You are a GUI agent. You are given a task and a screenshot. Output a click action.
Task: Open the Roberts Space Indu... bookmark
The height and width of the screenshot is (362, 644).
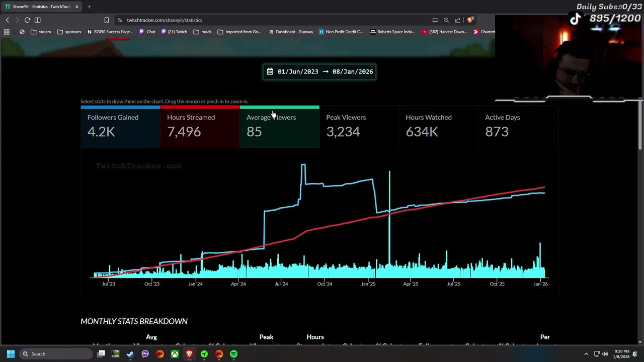coord(392,32)
